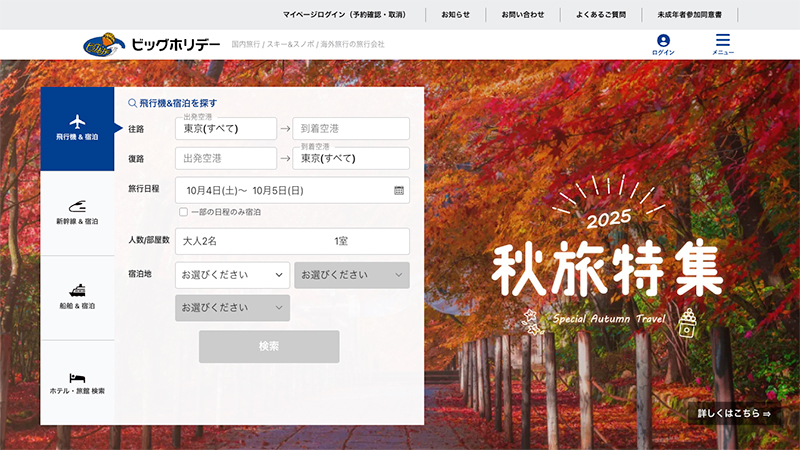Expand the first 宿泊地 dropdown
This screenshot has height=450, width=800.
tap(232, 275)
